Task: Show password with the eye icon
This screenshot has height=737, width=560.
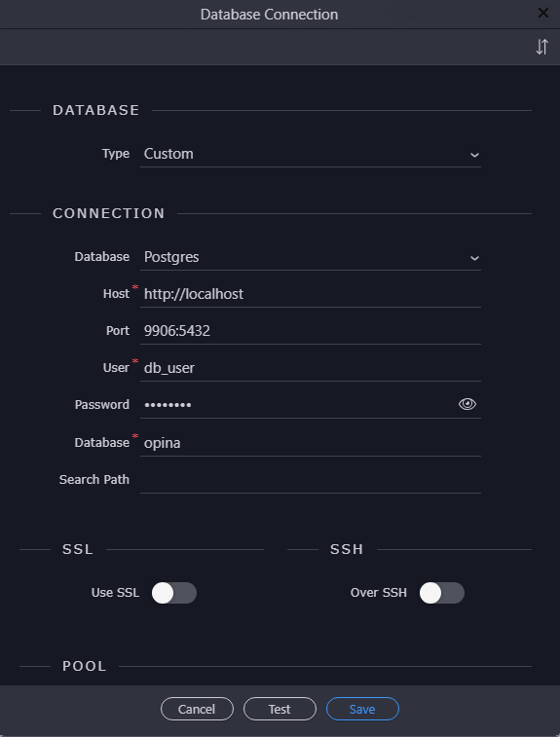Action: (467, 404)
